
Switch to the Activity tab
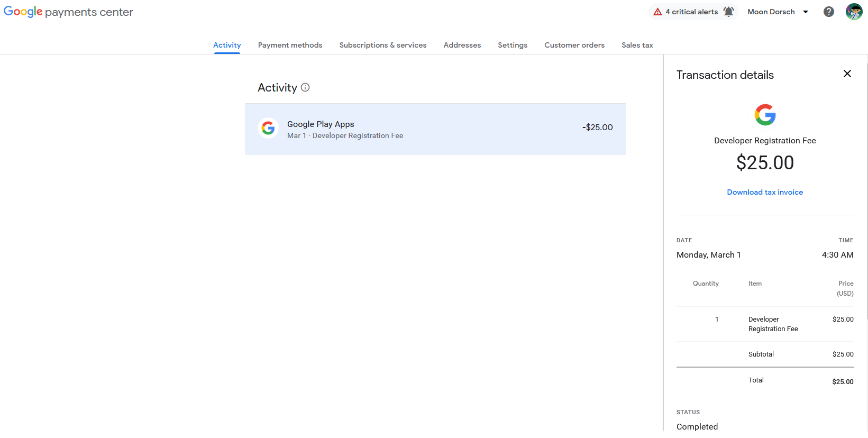click(227, 45)
